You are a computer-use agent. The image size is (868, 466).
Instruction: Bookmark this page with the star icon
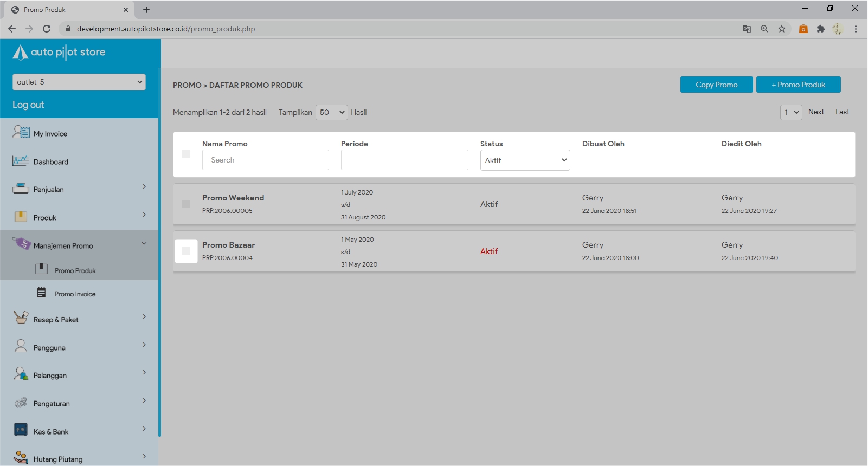pos(781,29)
